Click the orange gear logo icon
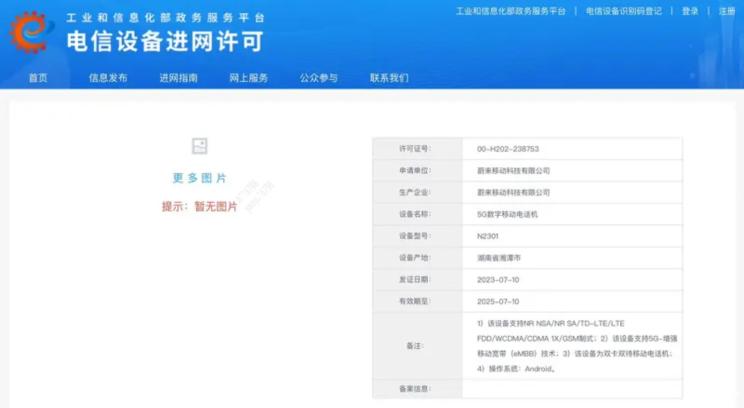Image resolution: width=744 pixels, height=408 pixels. (29, 31)
